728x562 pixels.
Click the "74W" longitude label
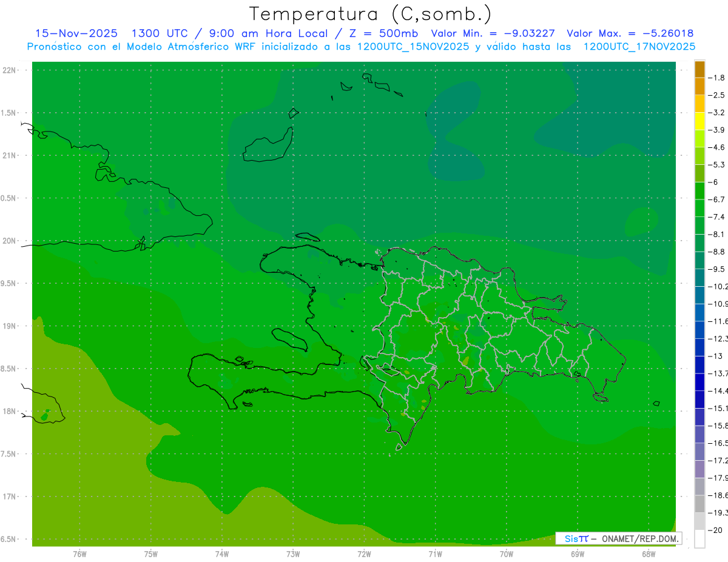[222, 554]
